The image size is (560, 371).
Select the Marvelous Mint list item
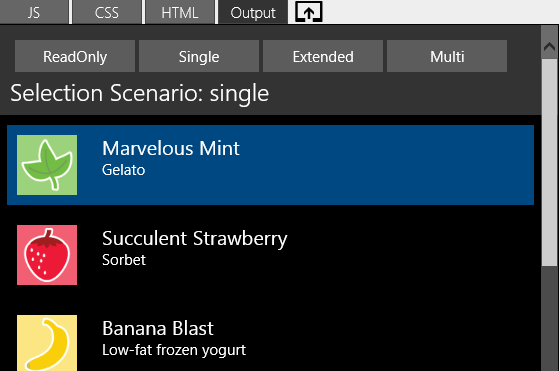(270, 165)
